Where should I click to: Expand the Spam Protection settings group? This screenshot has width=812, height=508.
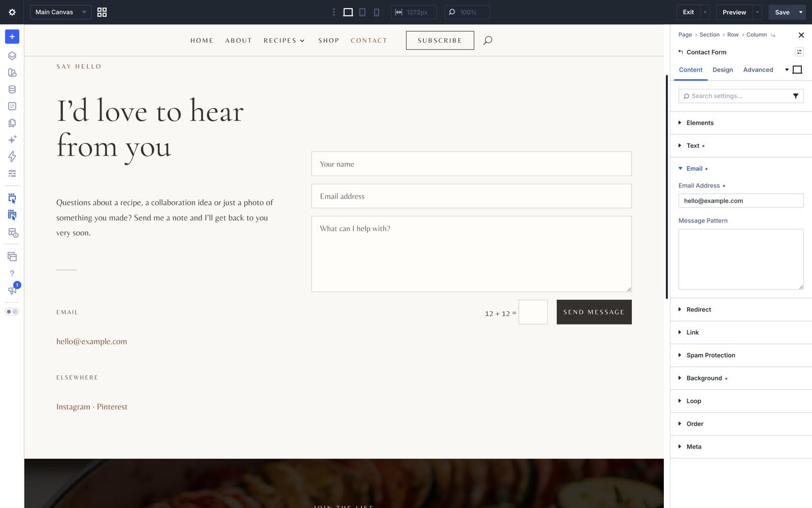coord(741,355)
